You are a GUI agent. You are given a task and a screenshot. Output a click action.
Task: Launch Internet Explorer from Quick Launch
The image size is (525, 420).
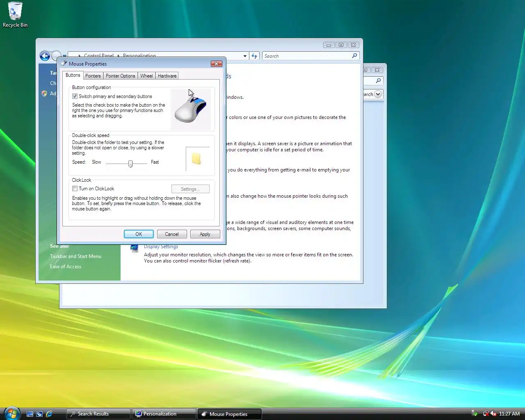(x=49, y=414)
